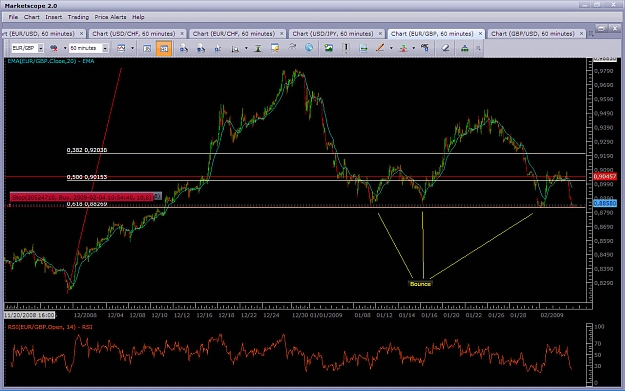Select the eraser tool in toolbar
This screenshot has width=625, height=391.
coord(445,48)
